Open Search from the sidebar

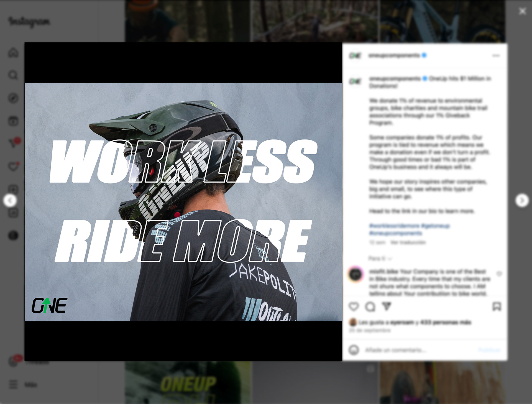13,75
